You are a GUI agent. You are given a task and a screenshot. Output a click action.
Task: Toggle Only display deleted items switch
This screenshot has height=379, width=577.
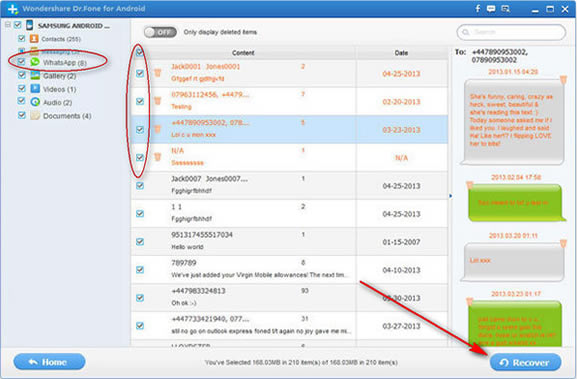(160, 32)
